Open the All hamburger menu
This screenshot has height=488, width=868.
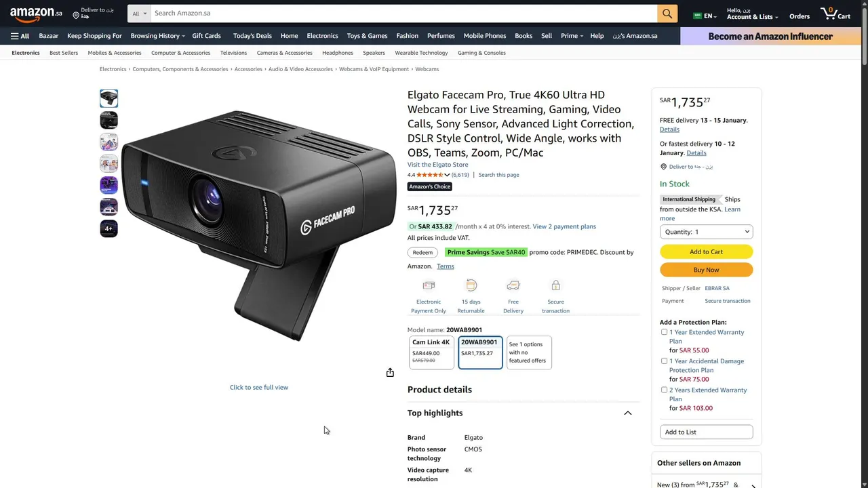click(x=20, y=36)
